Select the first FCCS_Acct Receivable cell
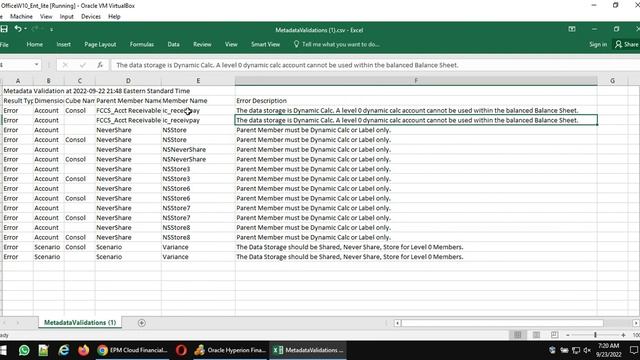The width and height of the screenshot is (640, 360). click(x=128, y=110)
